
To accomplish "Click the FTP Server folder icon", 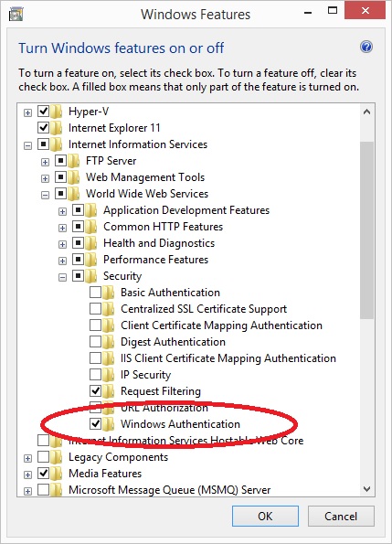I will click(74, 161).
